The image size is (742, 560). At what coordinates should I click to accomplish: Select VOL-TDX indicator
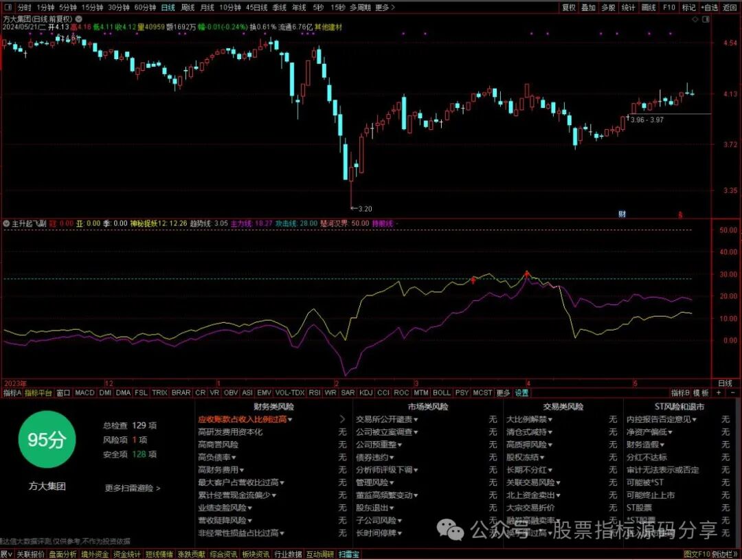coord(290,393)
